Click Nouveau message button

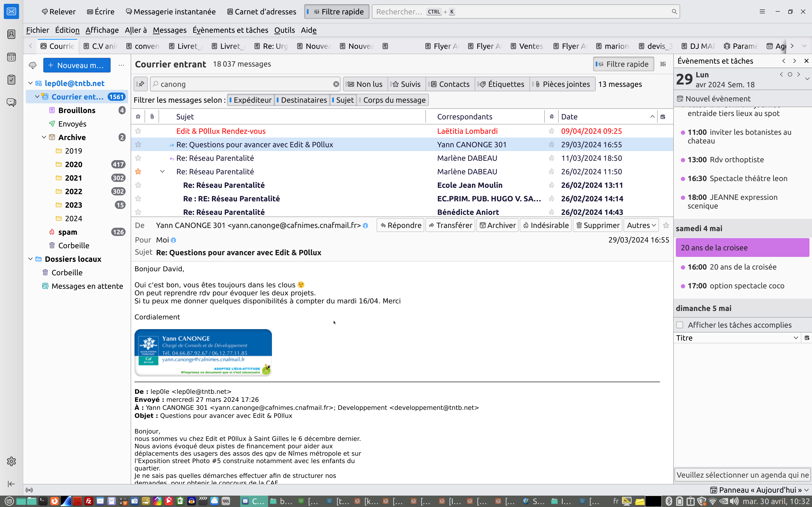point(77,65)
